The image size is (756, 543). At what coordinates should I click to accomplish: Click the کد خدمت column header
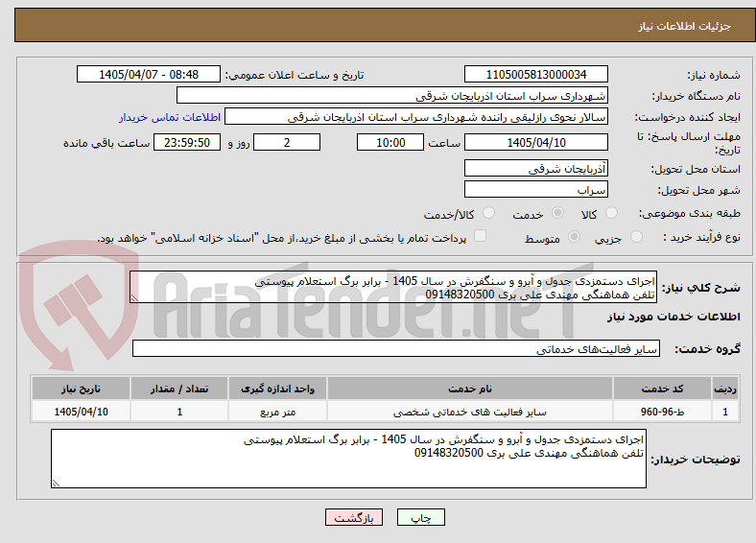(x=663, y=389)
